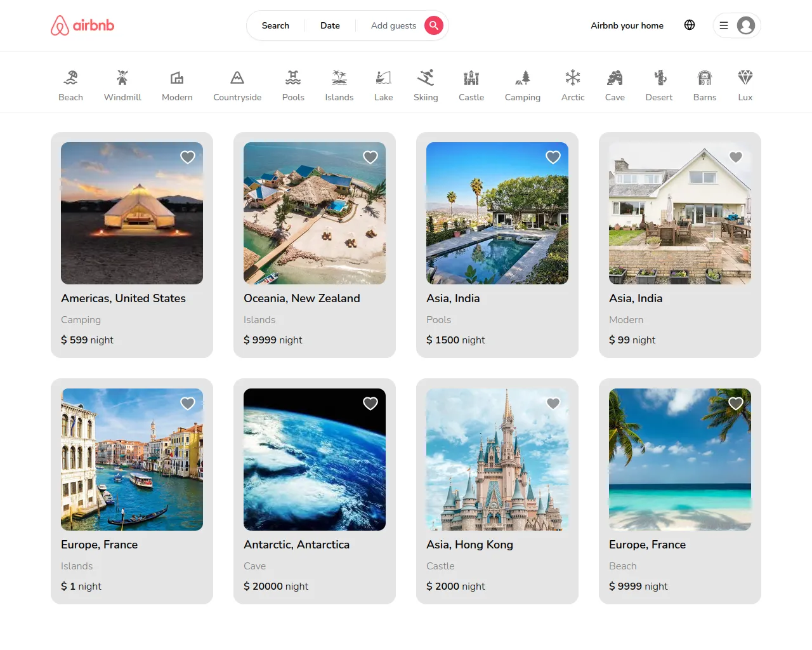
Task: Favorite the Asia, India Pools listing
Action: (553, 157)
